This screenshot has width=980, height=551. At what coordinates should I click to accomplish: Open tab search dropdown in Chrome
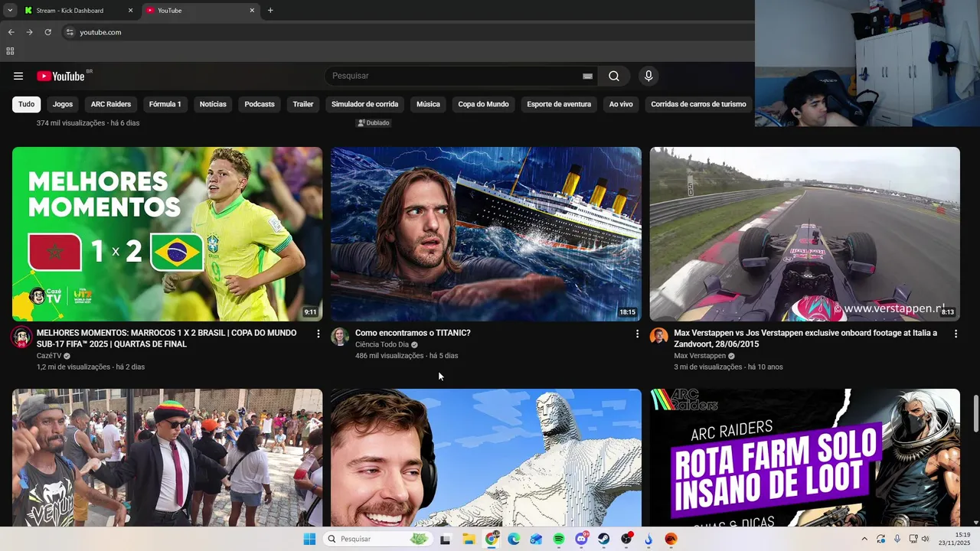10,11
